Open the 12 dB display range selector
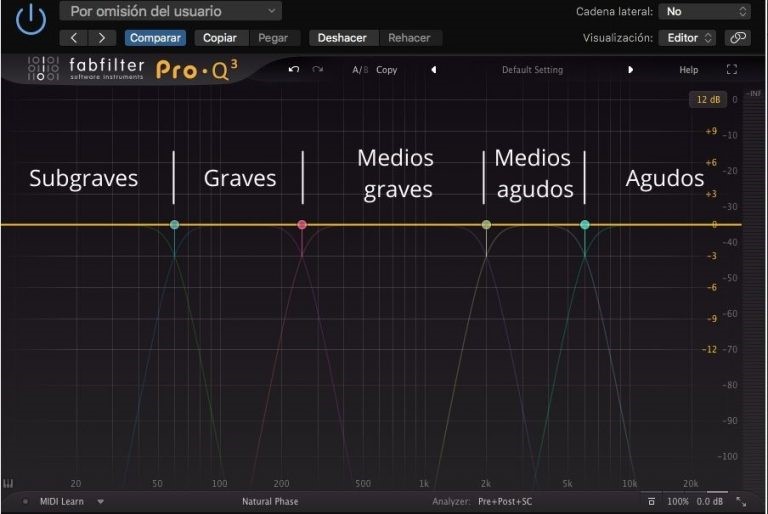The height and width of the screenshot is (514, 768). click(706, 100)
